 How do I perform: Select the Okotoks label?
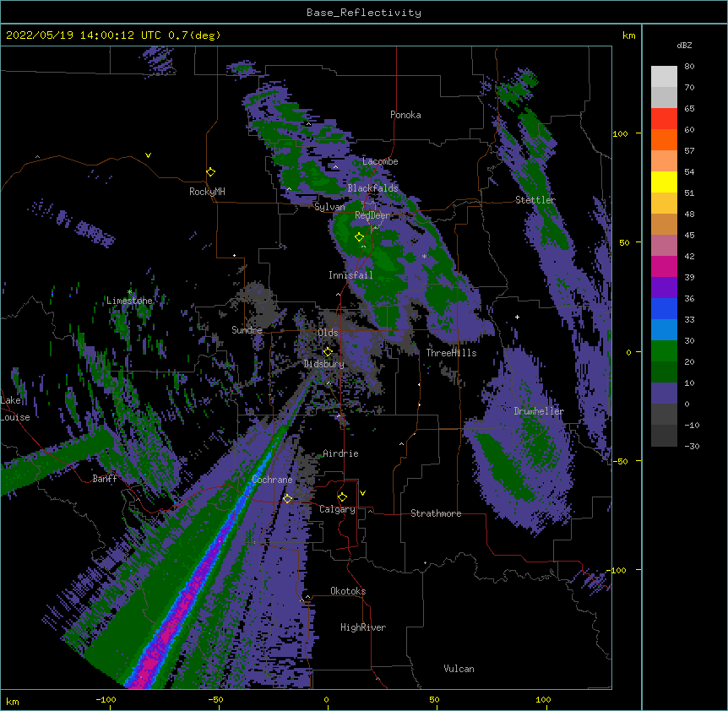click(348, 591)
